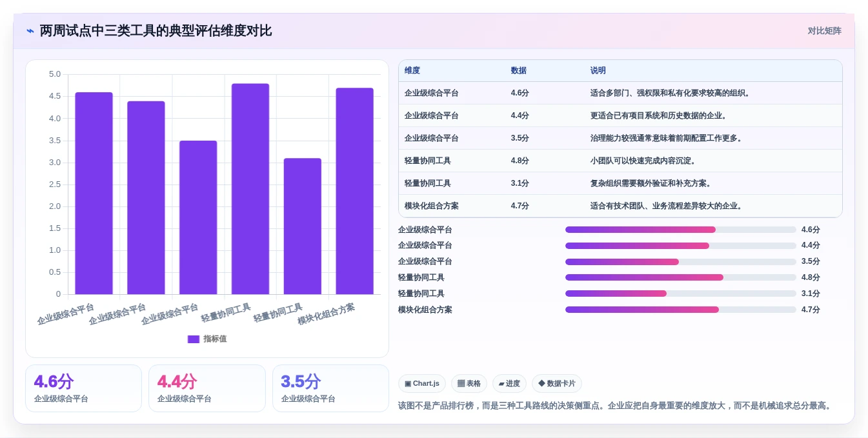
Task: Click the 数据 table column header
Action: coord(519,71)
